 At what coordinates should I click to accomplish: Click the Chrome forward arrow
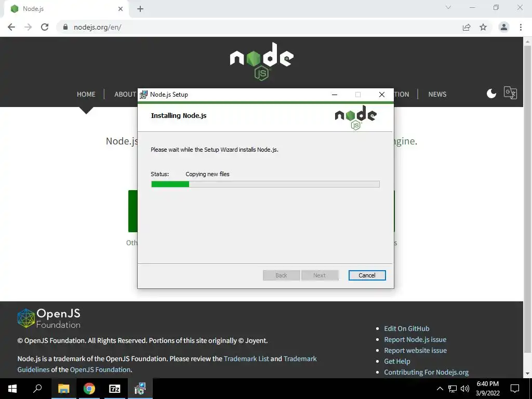coord(28,27)
